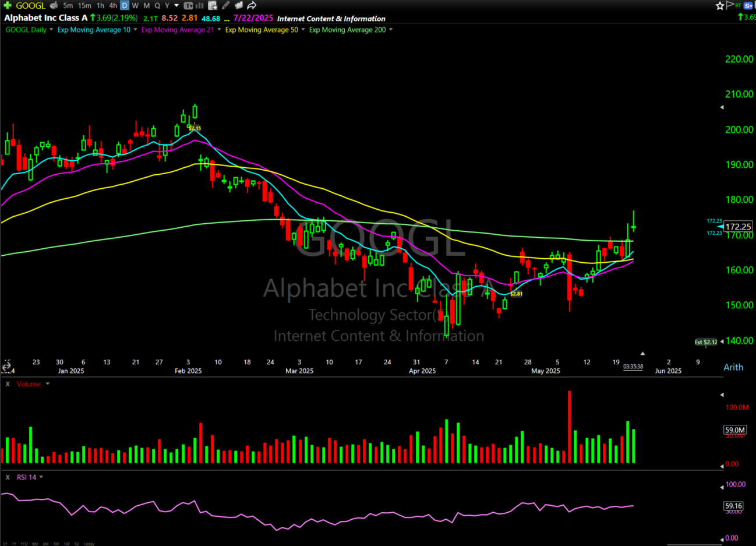Select the YTD range button at bottom

pyautogui.click(x=24, y=544)
